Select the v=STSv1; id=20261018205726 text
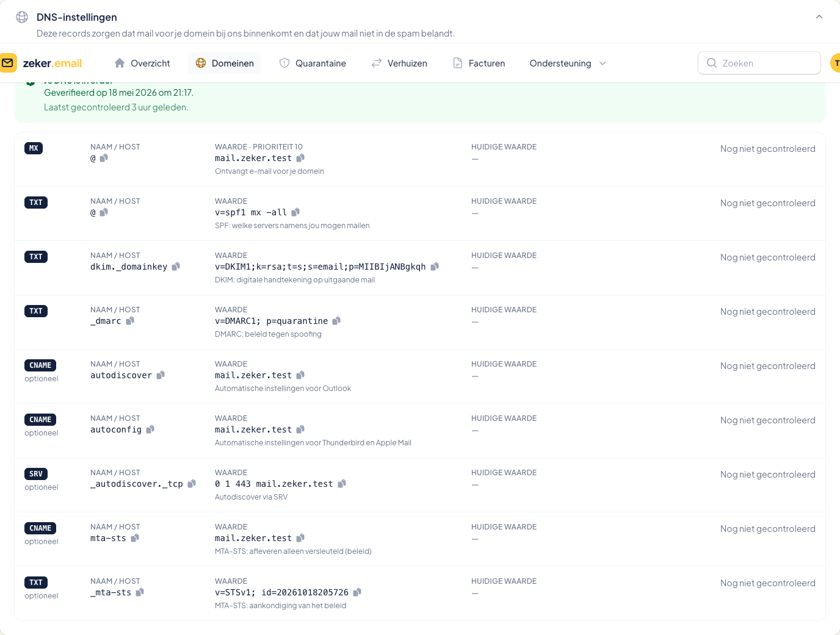This screenshot has width=840, height=635. tap(282, 592)
